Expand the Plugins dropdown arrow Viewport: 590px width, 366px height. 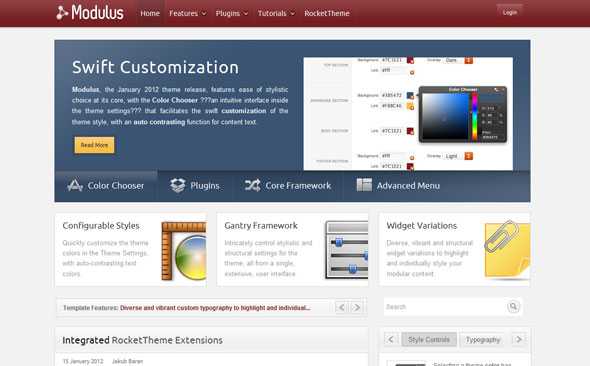246,14
